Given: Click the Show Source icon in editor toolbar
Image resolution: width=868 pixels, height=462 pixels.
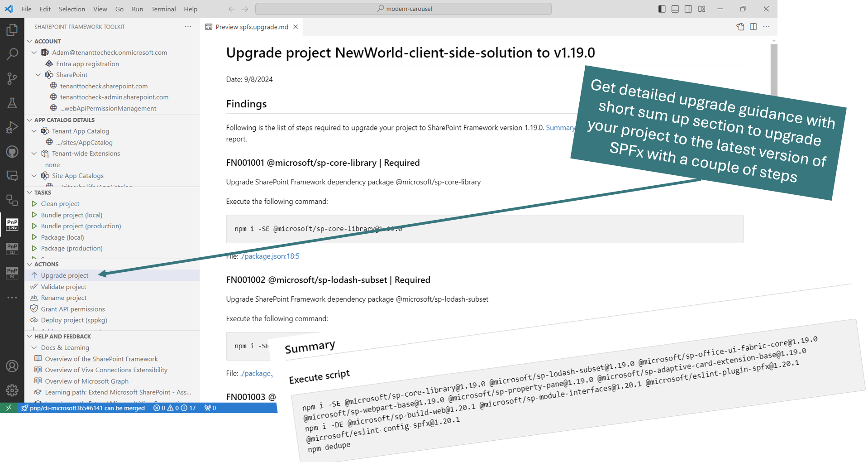Looking at the screenshot, I should click(x=740, y=27).
